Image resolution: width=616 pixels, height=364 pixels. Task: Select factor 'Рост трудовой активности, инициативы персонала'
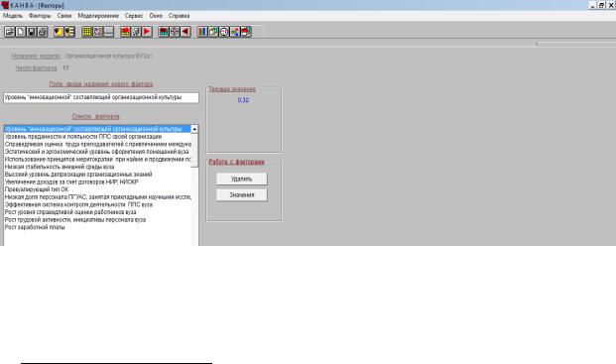(x=97, y=220)
